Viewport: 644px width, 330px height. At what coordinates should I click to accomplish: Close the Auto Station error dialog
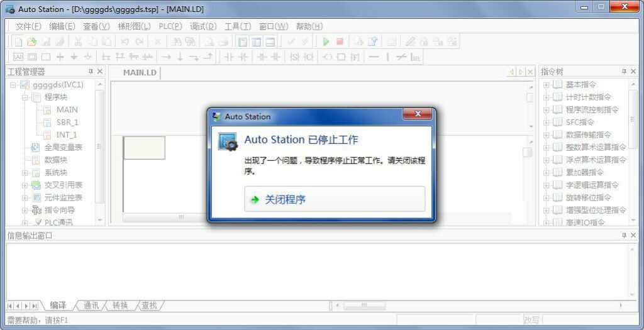418,114
